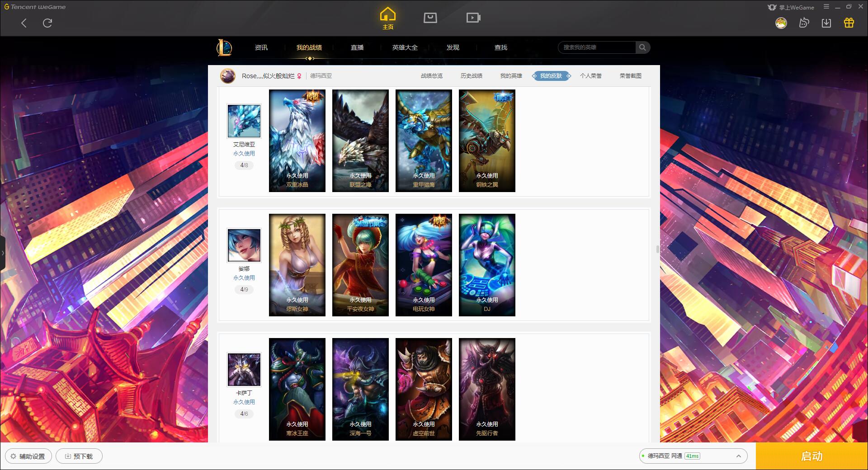Click the summoner name Rose text
This screenshot has height=470, width=868.
tap(268, 76)
